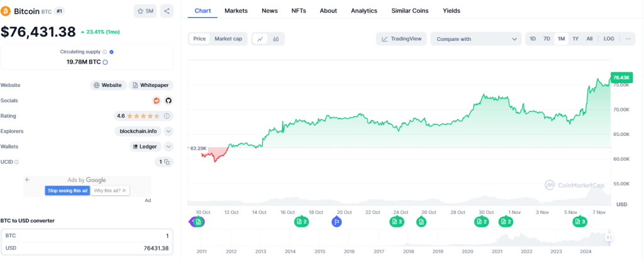Set chart range to 1D
Viewport: 644px width, 260px height.
[533, 38]
